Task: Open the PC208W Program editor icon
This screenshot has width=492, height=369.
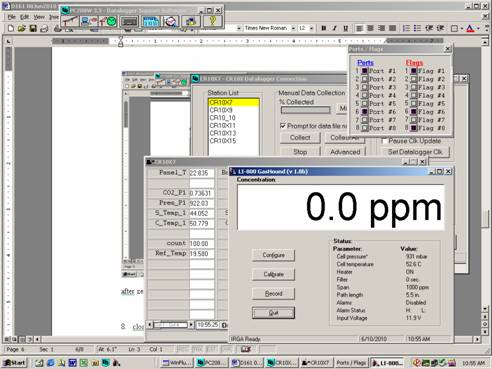Action: pyautogui.click(x=129, y=21)
